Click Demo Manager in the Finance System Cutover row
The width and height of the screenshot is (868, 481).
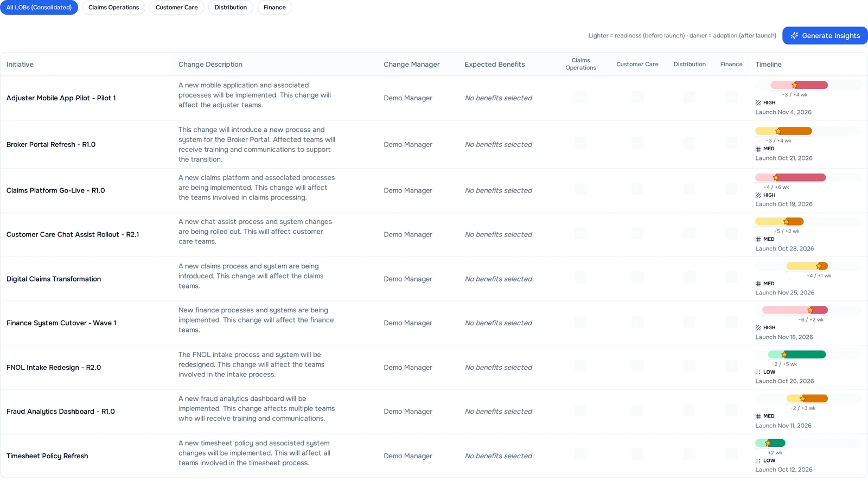[x=408, y=323]
